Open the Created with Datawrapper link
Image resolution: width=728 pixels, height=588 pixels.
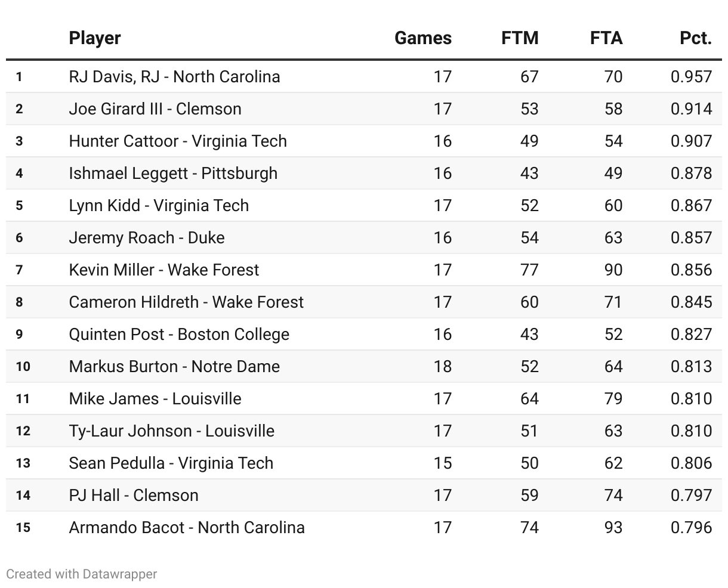[82, 574]
